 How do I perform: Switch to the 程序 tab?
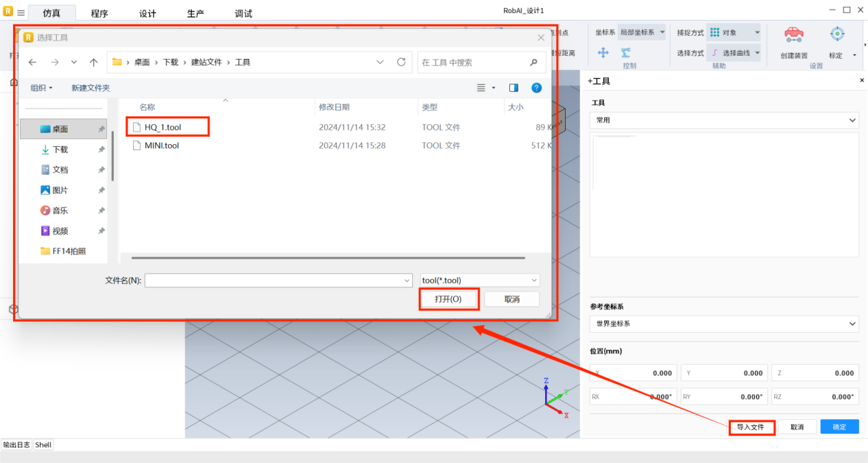pos(99,14)
